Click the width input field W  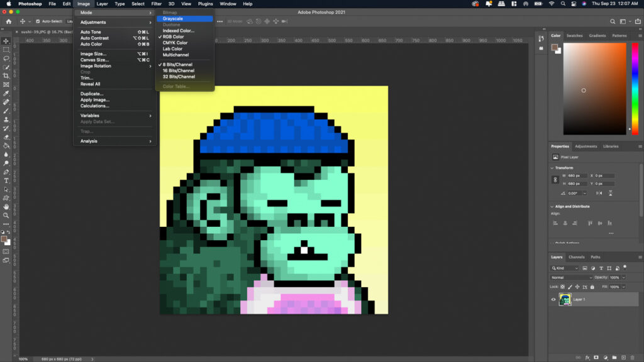pyautogui.click(x=577, y=176)
